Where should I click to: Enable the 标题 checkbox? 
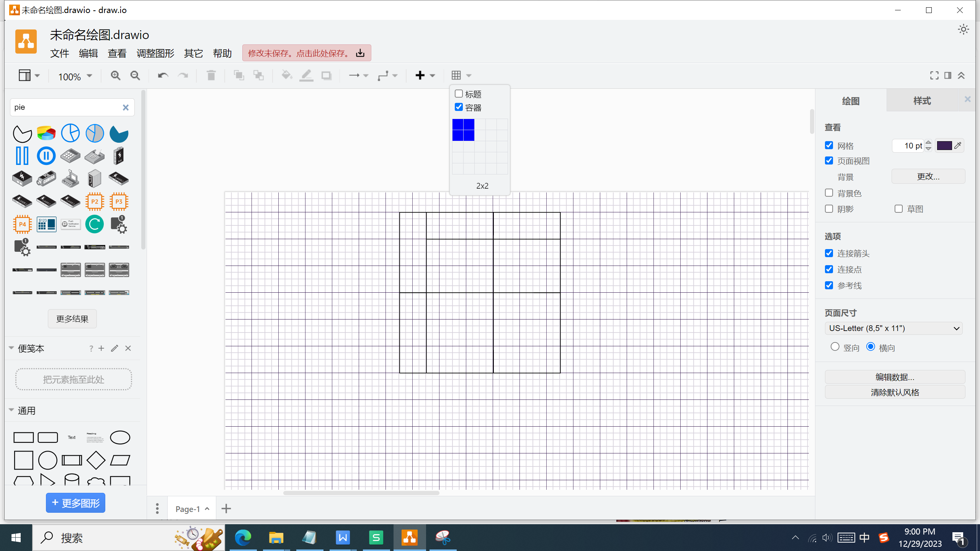click(x=459, y=94)
